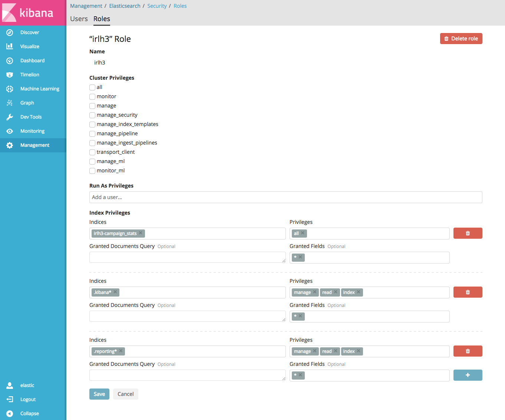Remove the irlh3-campaign_stats index tag
Viewport: 505px width, 420px height.
[141, 233]
